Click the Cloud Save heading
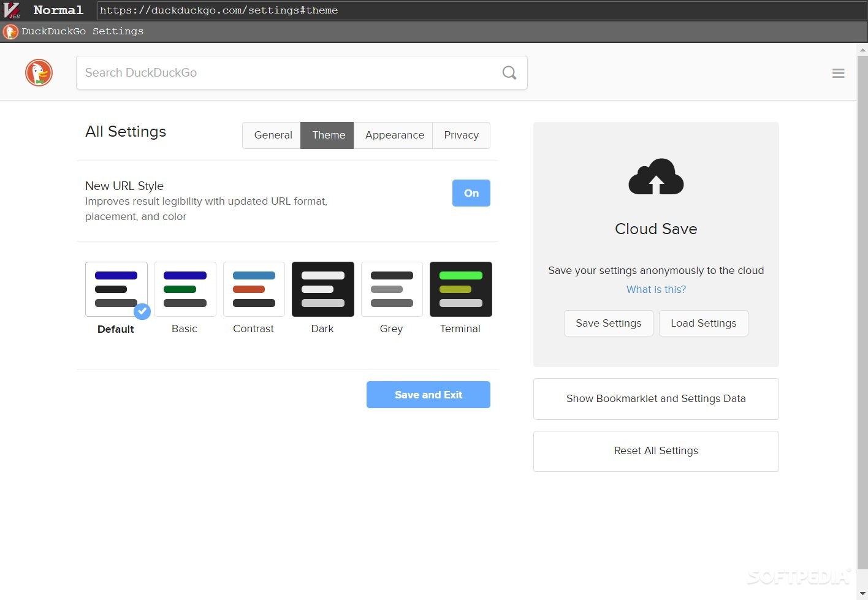The height and width of the screenshot is (600, 868). 656,229
